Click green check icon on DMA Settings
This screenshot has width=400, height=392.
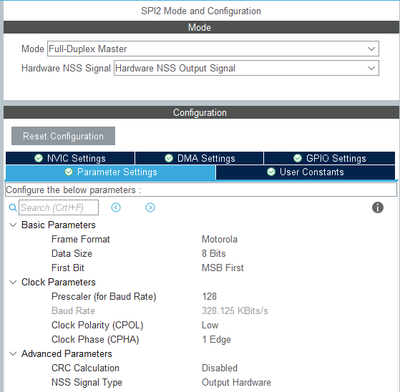coord(169,158)
